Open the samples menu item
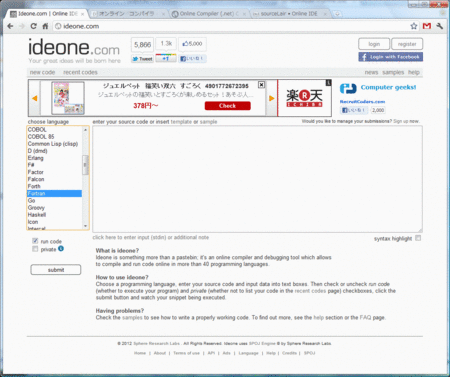450x377 pixels. pyautogui.click(x=393, y=72)
